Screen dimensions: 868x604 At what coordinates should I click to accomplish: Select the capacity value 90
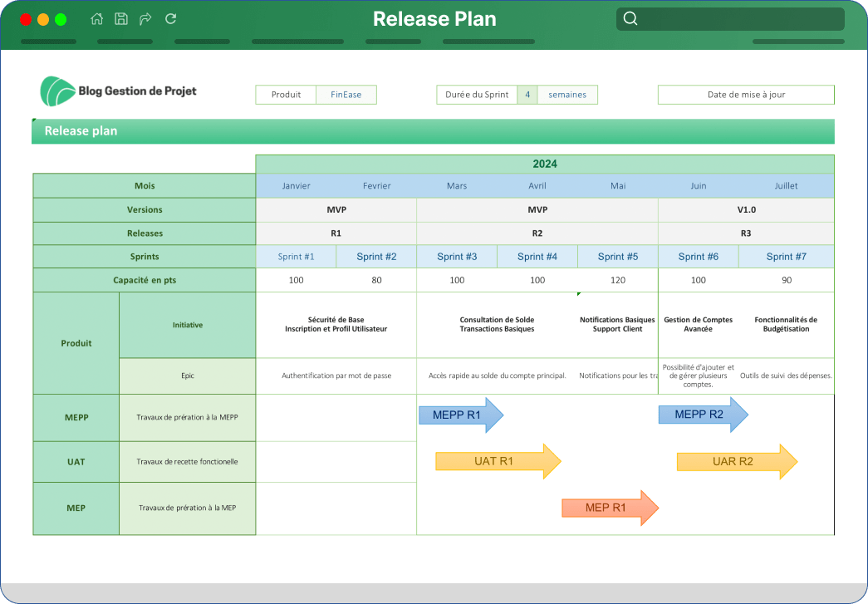[x=786, y=280]
